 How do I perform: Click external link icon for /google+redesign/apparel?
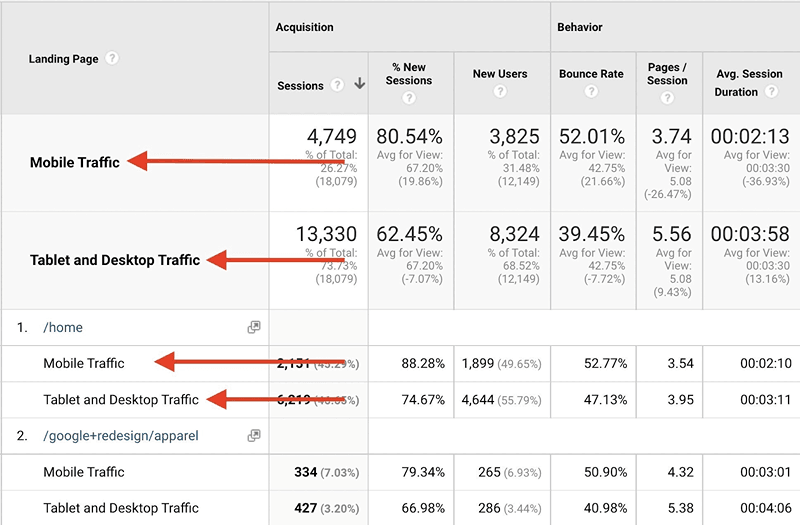tap(254, 435)
